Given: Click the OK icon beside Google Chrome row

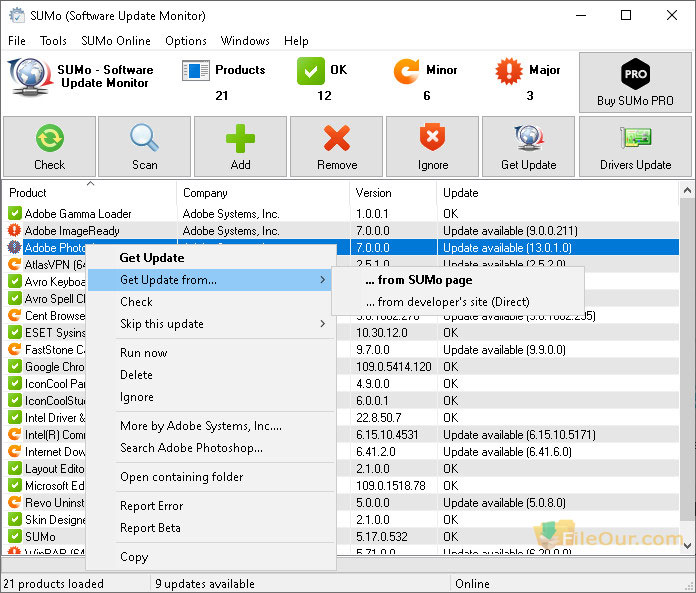Looking at the screenshot, I should (15, 367).
